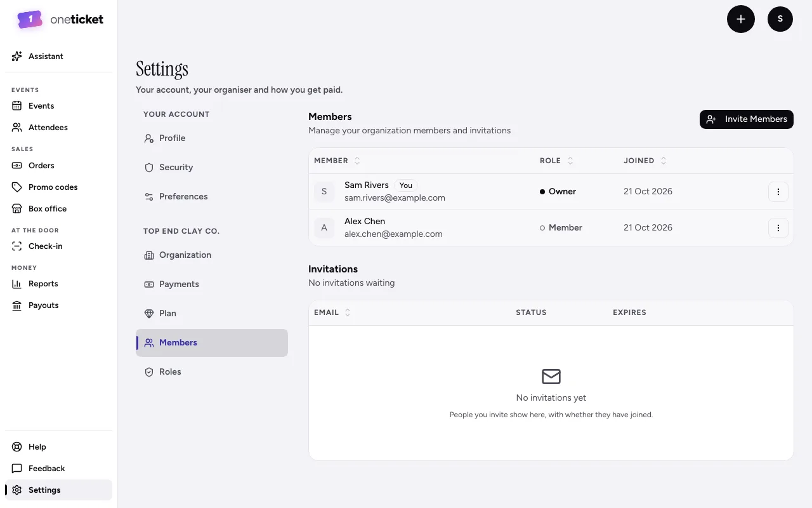Viewport: 812px width, 508px height.
Task: Click the plus create button
Action: 741,19
